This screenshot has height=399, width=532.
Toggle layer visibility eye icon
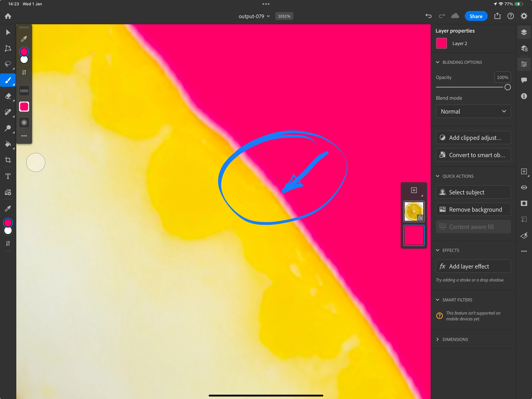pyautogui.click(x=524, y=187)
